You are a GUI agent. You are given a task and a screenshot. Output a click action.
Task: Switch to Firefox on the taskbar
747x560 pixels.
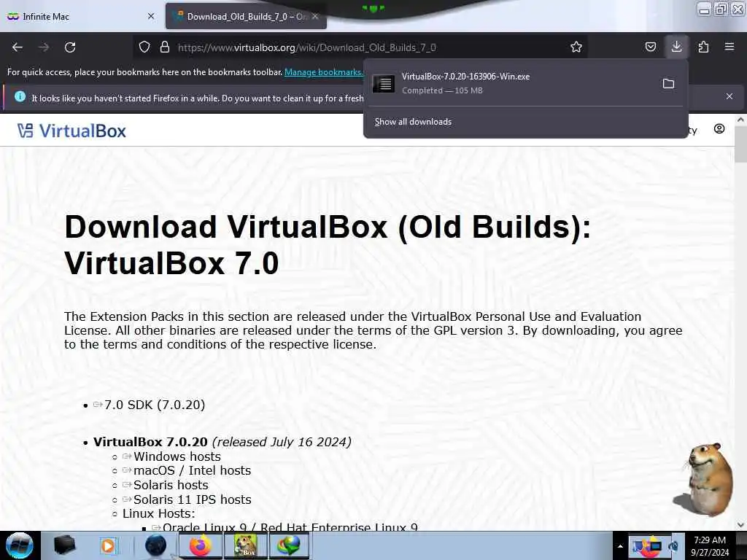[x=201, y=545]
